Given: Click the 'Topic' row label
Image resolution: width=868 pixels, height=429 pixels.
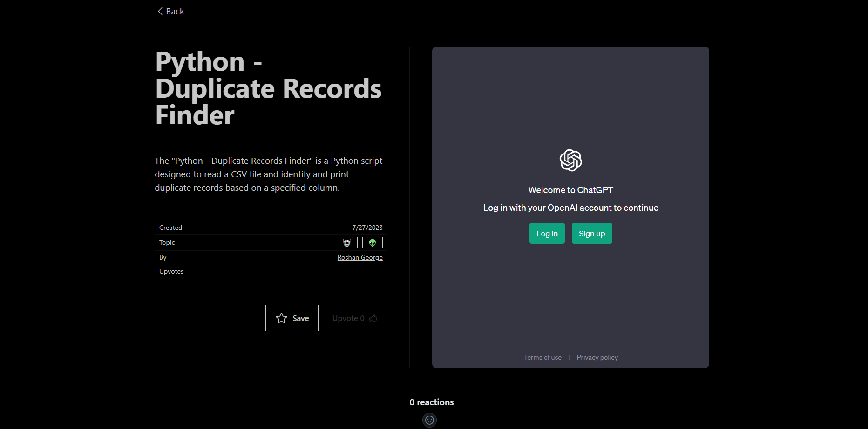Looking at the screenshot, I should pyautogui.click(x=167, y=242).
